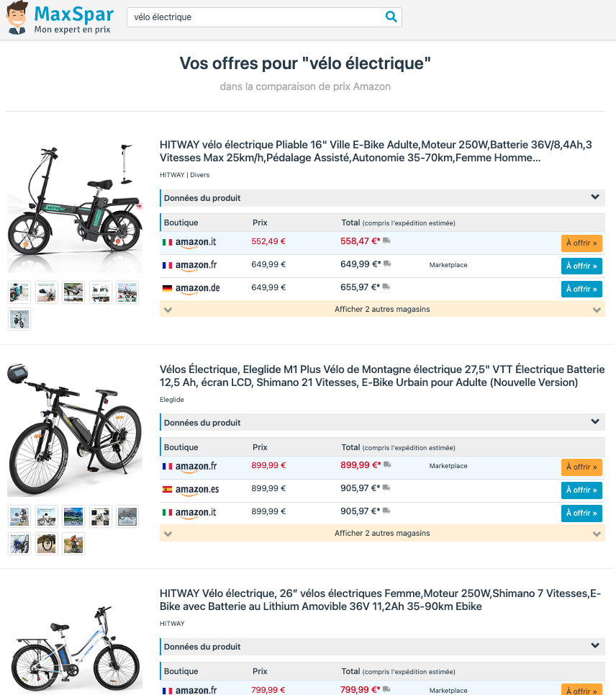Viewport: 616px width, 695px height.
Task: Expand Afficher 2 autres magasins under Eleglide
Action: [x=383, y=533]
